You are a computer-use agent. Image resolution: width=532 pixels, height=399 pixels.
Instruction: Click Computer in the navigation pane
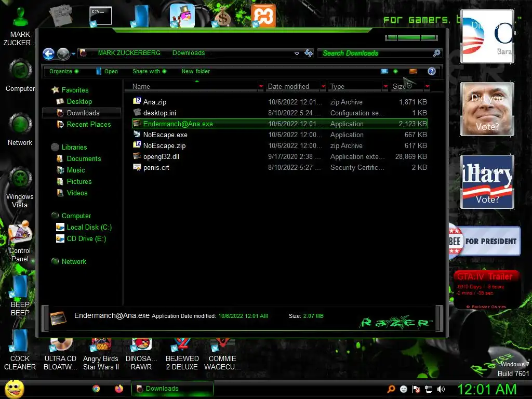click(71, 216)
